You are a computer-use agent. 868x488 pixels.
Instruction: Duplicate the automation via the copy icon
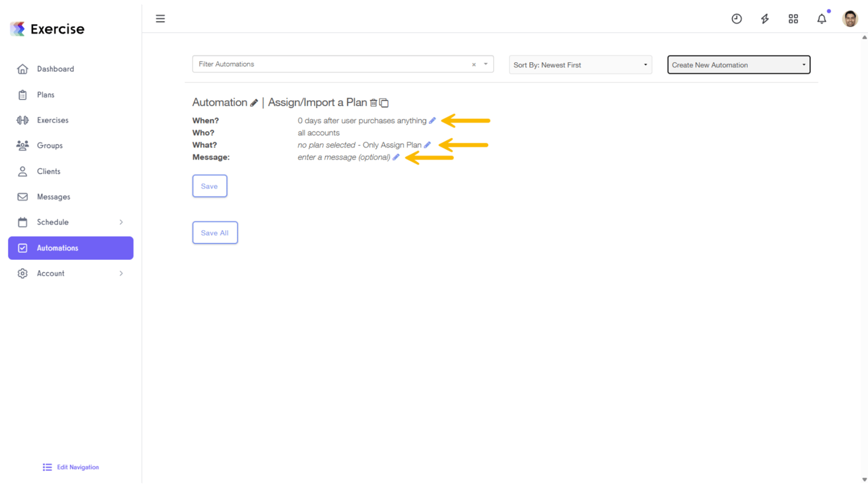point(383,102)
